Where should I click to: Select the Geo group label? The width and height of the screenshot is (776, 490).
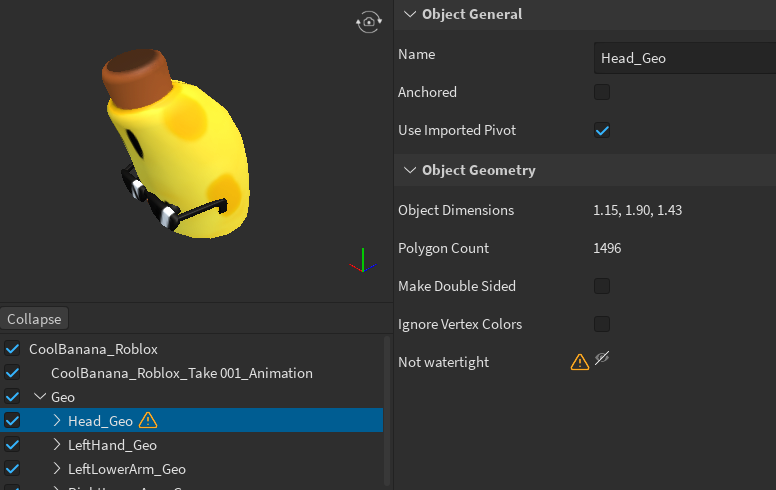63,397
